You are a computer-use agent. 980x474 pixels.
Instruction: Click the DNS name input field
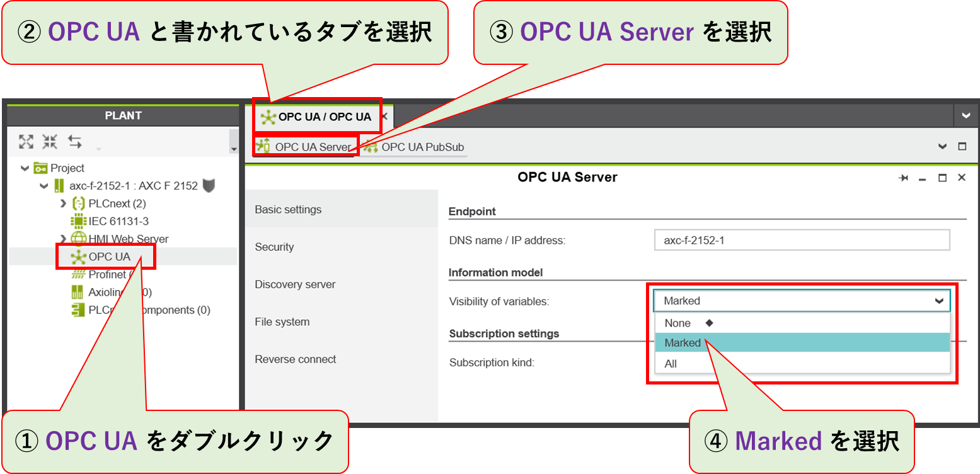(x=800, y=240)
